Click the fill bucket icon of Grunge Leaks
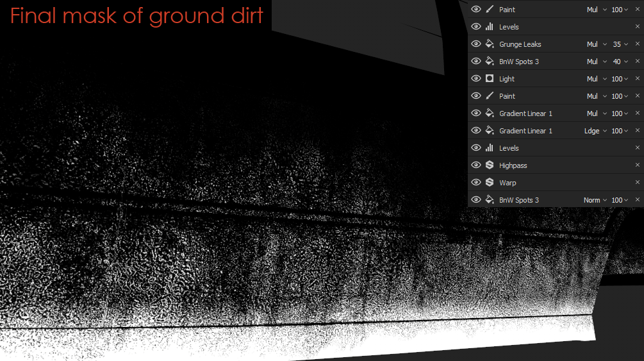 (x=489, y=44)
